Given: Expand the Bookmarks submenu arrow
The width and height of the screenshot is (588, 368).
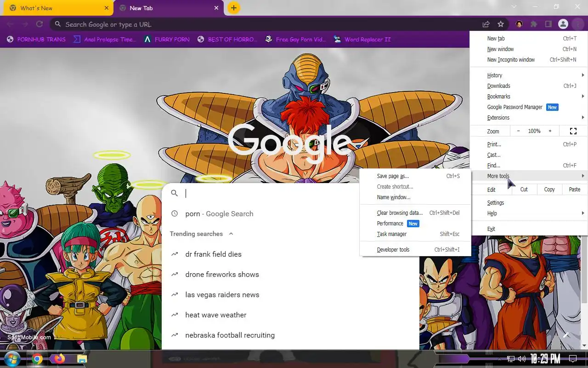Looking at the screenshot, I should coord(583,96).
